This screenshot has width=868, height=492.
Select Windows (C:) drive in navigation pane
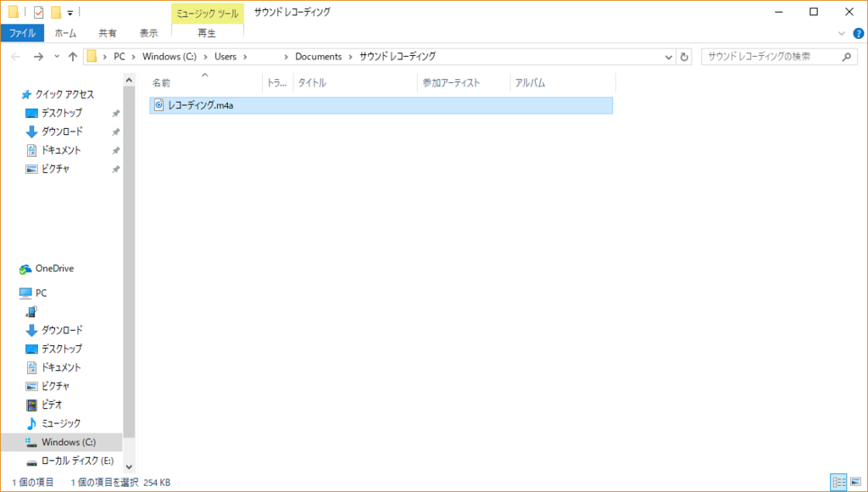pyautogui.click(x=62, y=442)
